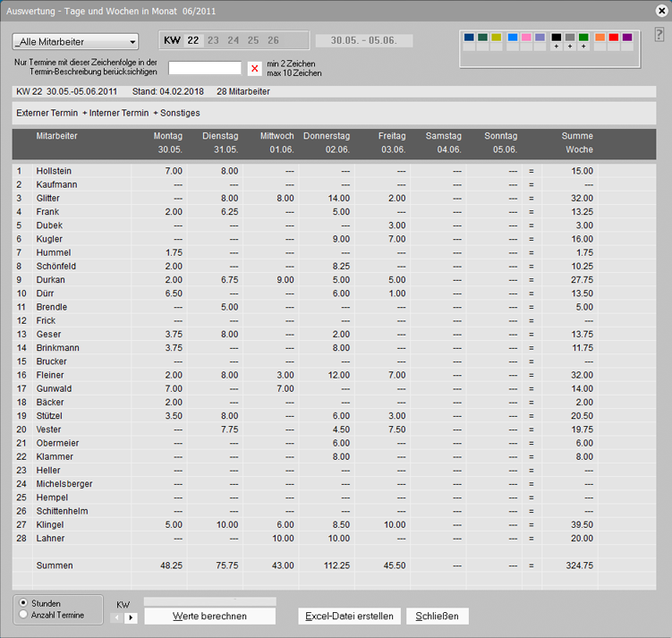
Task: Toggle the plus box under black swatch
Action: 557,47
